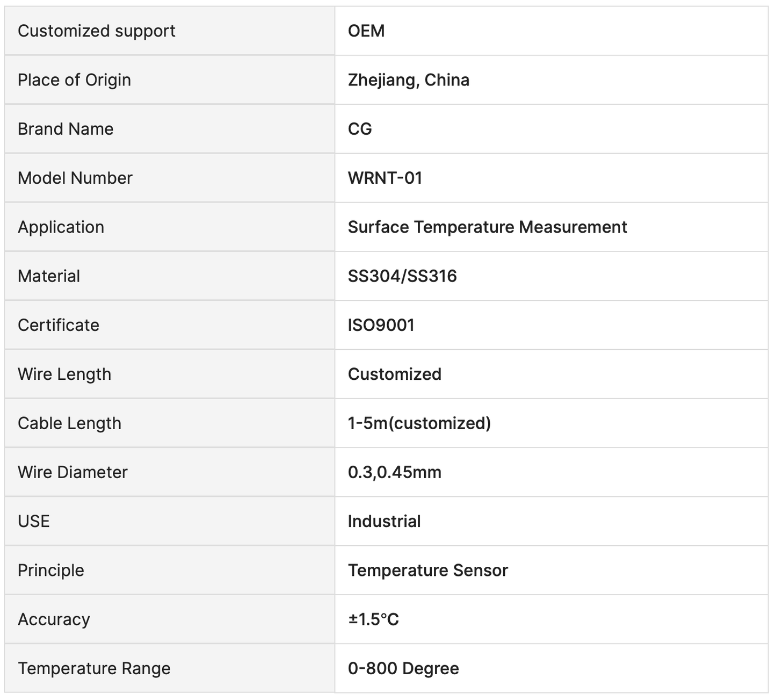Click the "Wire Length" label
This screenshot has height=700, width=776.
click(x=64, y=374)
